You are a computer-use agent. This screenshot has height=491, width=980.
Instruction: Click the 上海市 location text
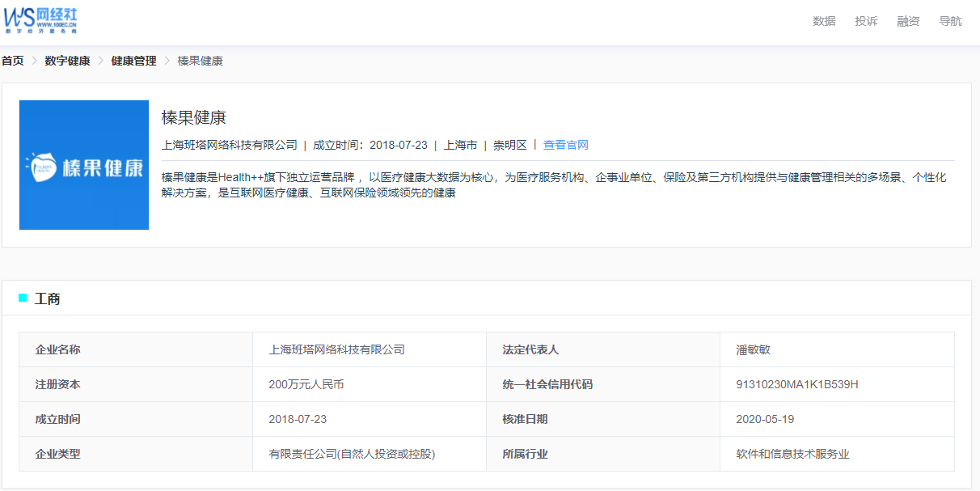(x=461, y=145)
